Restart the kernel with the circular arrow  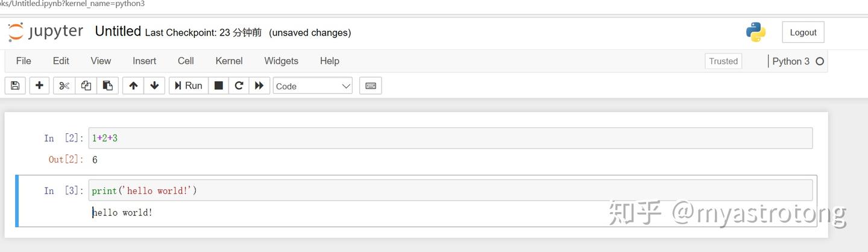[x=239, y=86]
